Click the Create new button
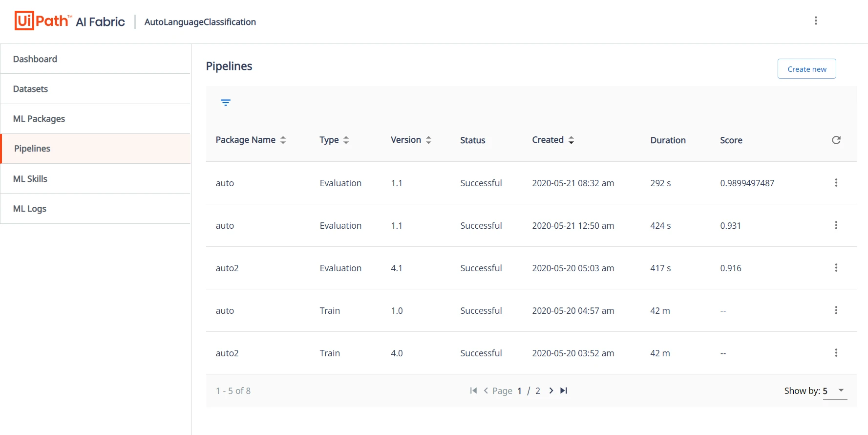The image size is (868, 435). (806, 69)
